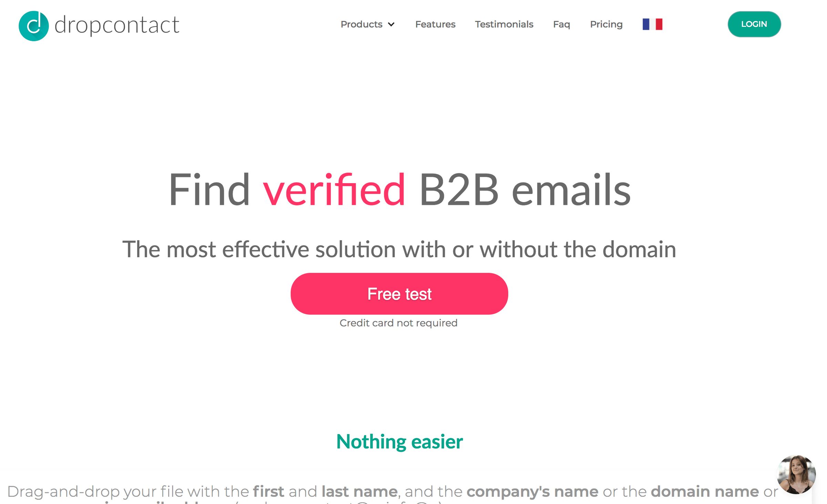Open the Products navigation dropdown

(x=366, y=24)
